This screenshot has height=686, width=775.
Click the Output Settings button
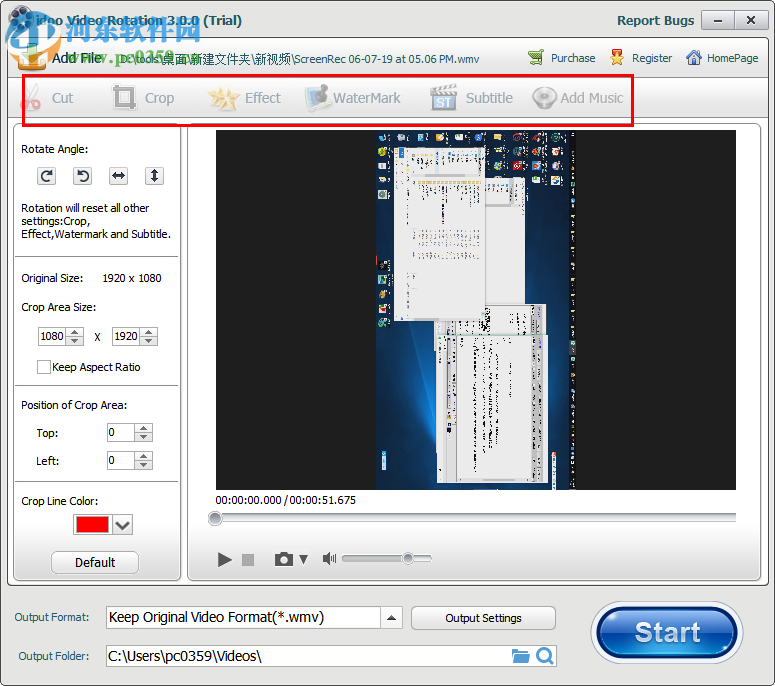pos(483,618)
